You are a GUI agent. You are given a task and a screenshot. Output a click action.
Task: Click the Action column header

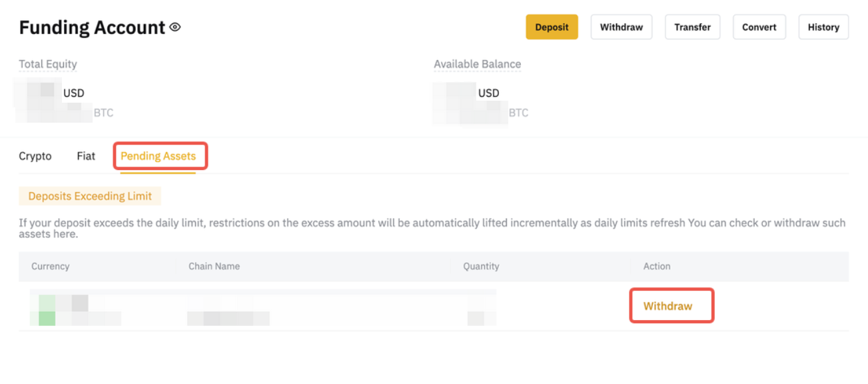(657, 266)
